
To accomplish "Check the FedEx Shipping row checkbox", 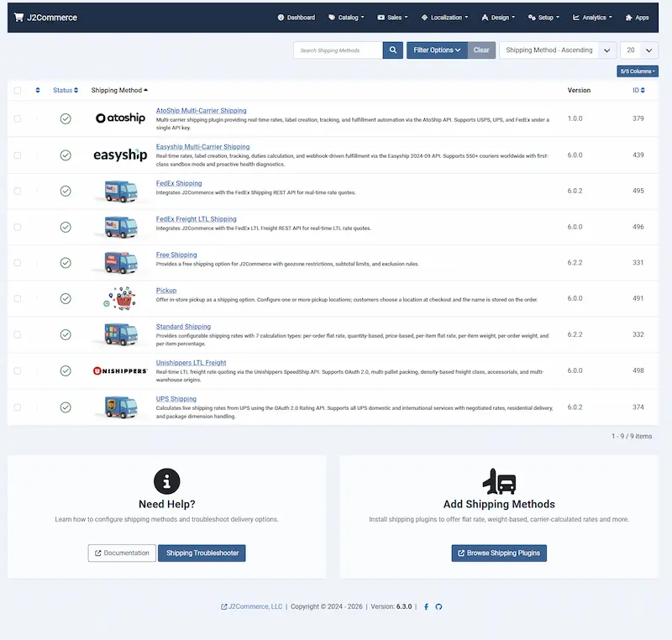I will 18,191.
